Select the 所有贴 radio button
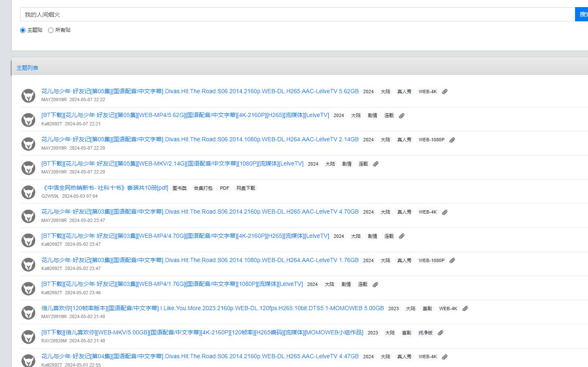This screenshot has width=588, height=367. tap(51, 30)
